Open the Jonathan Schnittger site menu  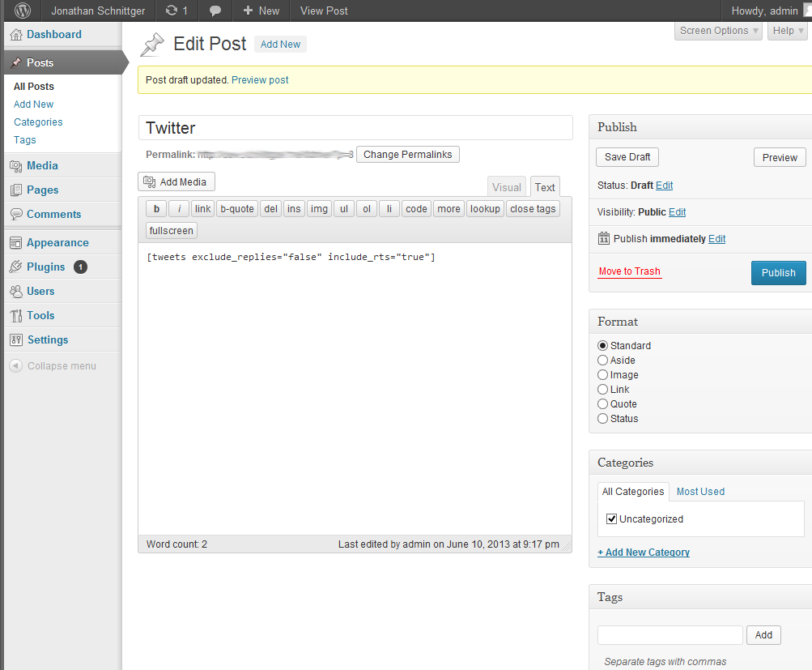point(98,11)
